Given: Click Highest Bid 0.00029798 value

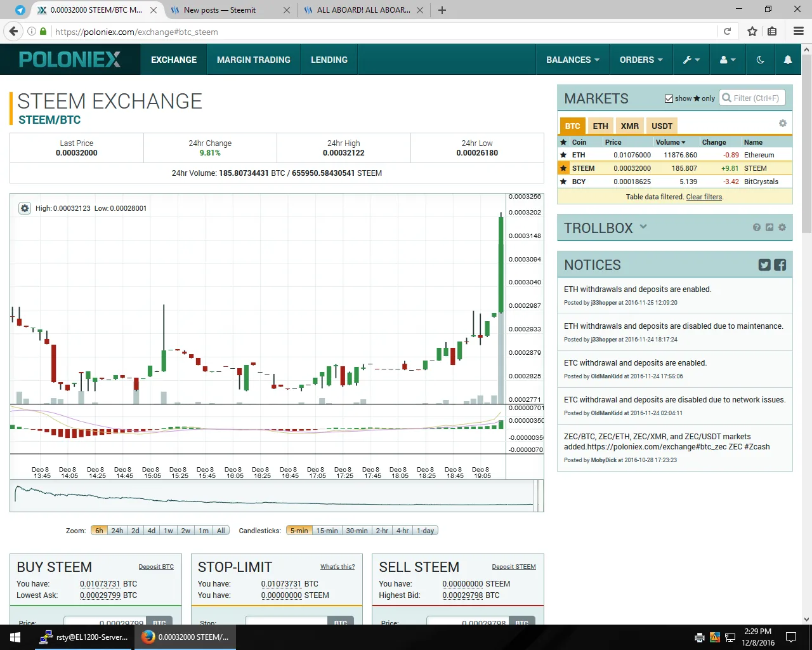Looking at the screenshot, I should (462, 595).
